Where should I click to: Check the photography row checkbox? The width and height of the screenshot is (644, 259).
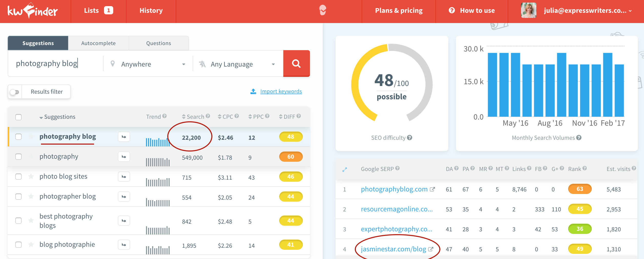tap(18, 157)
